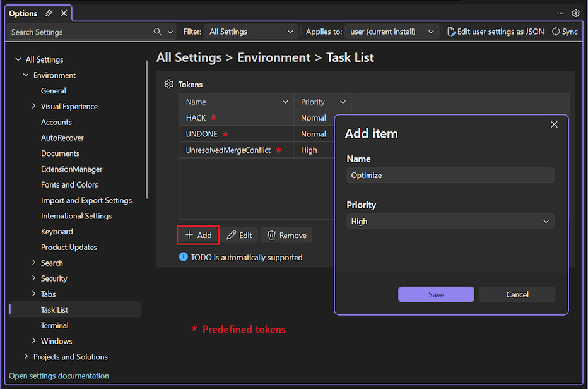Viewport: 588px width, 389px height.
Task: Open settings documentation link
Action: pos(58,376)
